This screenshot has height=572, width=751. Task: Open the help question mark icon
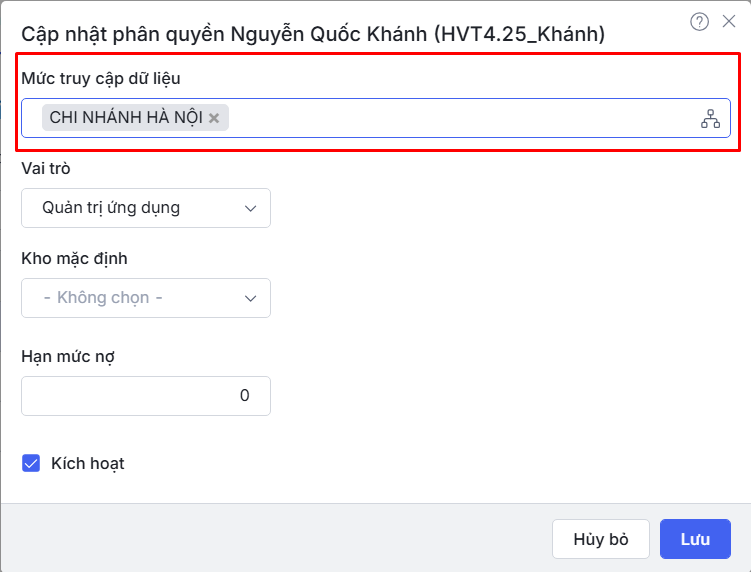click(x=699, y=21)
